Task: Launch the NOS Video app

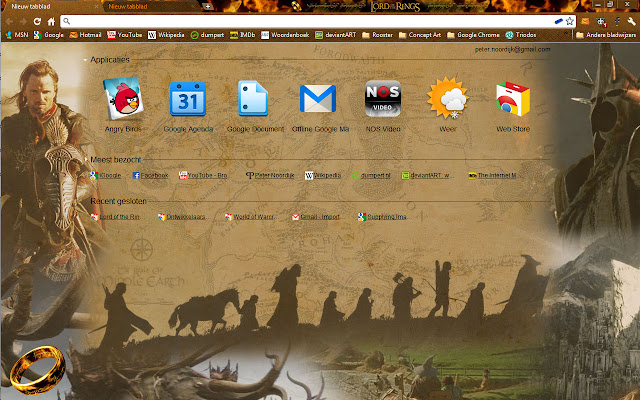Action: pos(383,99)
